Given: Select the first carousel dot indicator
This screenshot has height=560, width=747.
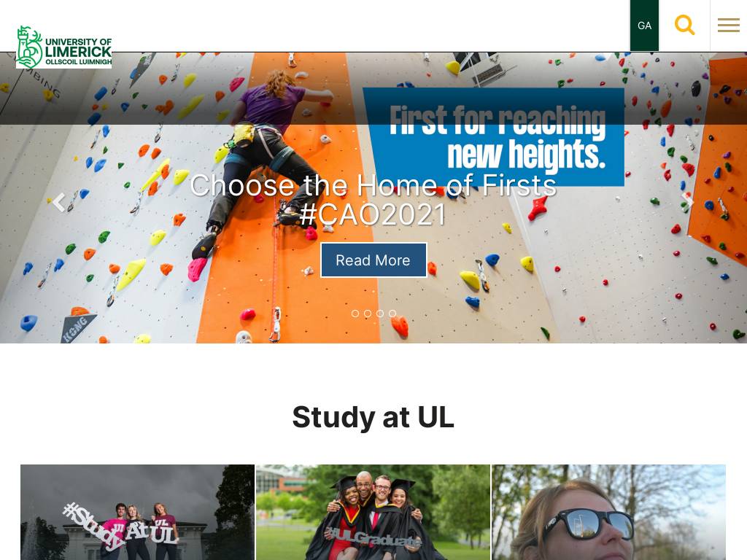Looking at the screenshot, I should (x=355, y=314).
